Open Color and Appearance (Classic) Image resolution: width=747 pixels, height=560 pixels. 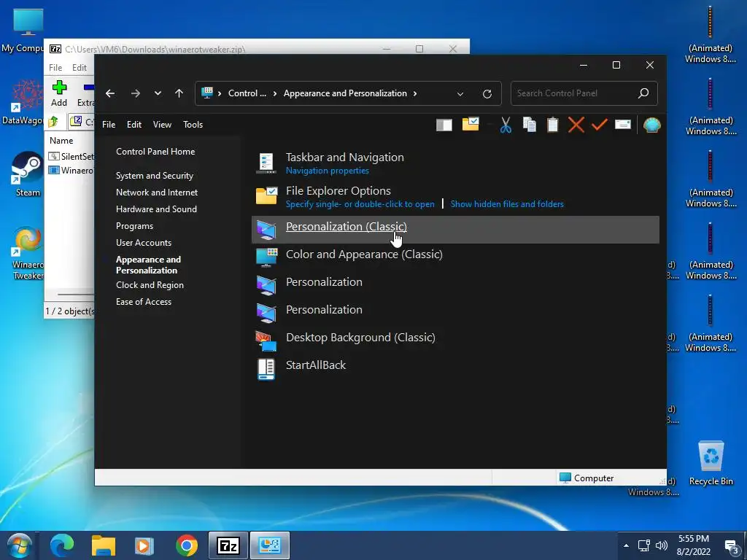click(364, 254)
